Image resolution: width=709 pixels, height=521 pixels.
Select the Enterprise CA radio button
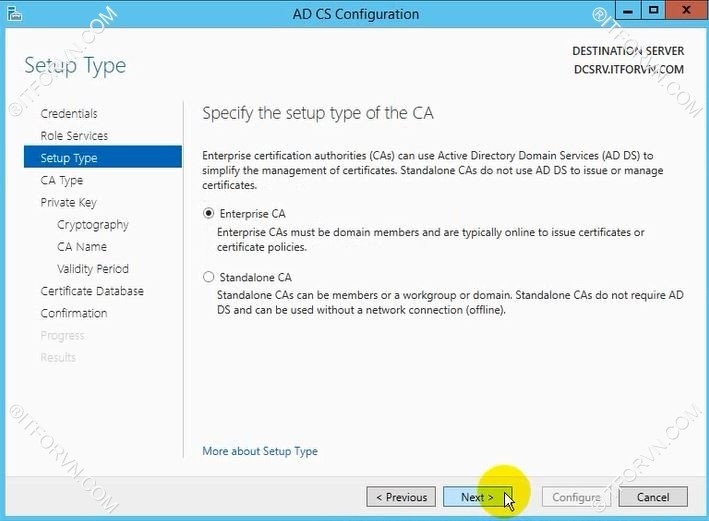coord(209,213)
